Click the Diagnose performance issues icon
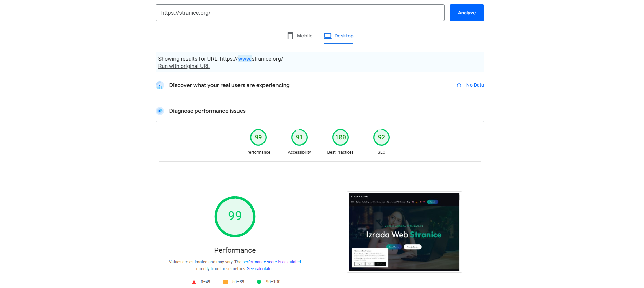Viewport: 644px width, 288px height. (x=160, y=111)
